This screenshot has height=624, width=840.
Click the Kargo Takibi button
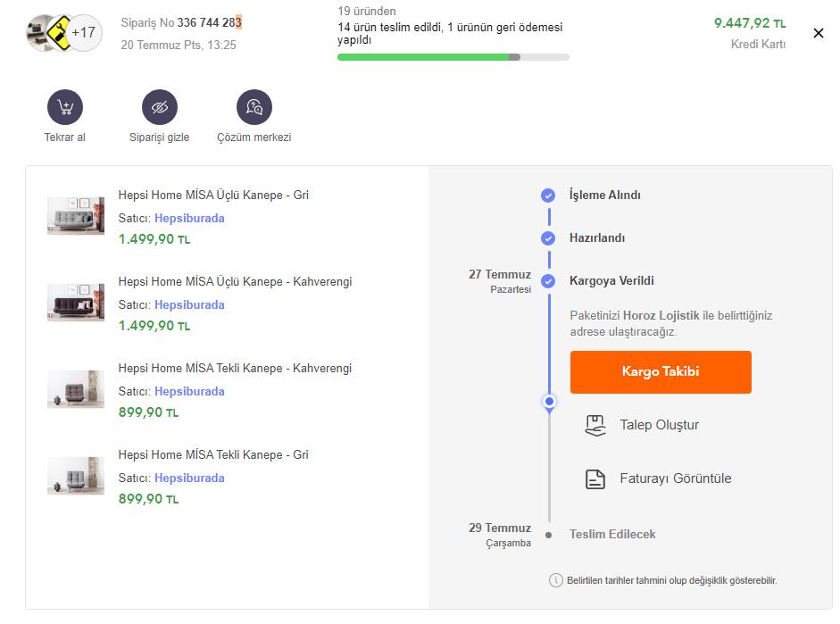[x=661, y=371]
